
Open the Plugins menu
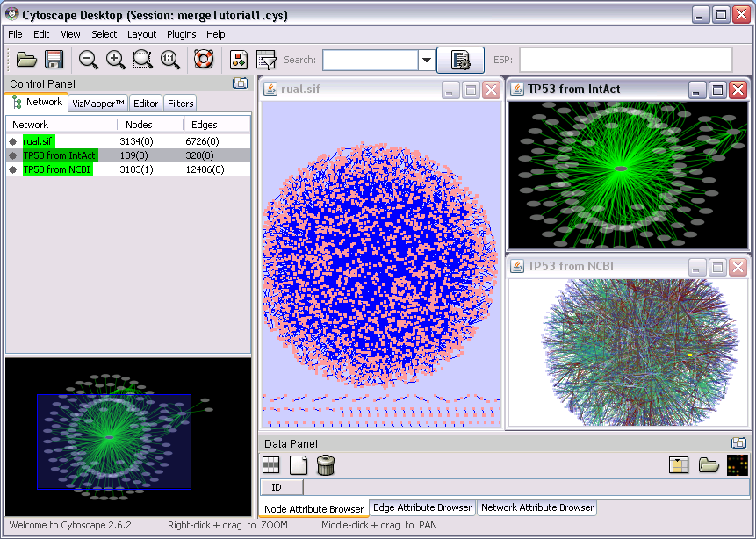click(181, 34)
